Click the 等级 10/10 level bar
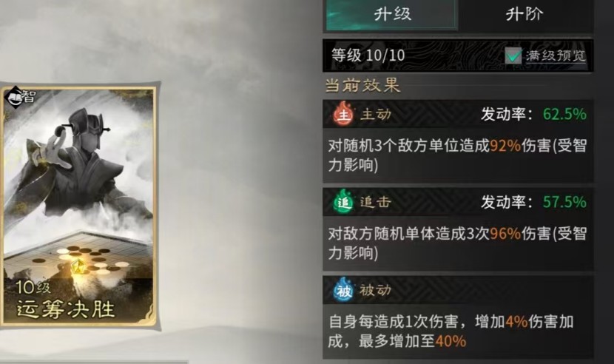Image resolution: width=614 pixels, height=364 pixels. tap(457, 55)
